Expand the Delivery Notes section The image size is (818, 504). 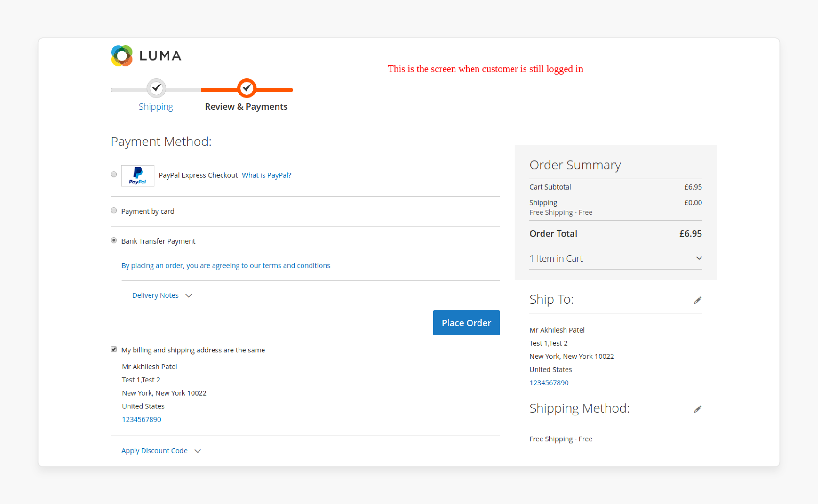[162, 295]
